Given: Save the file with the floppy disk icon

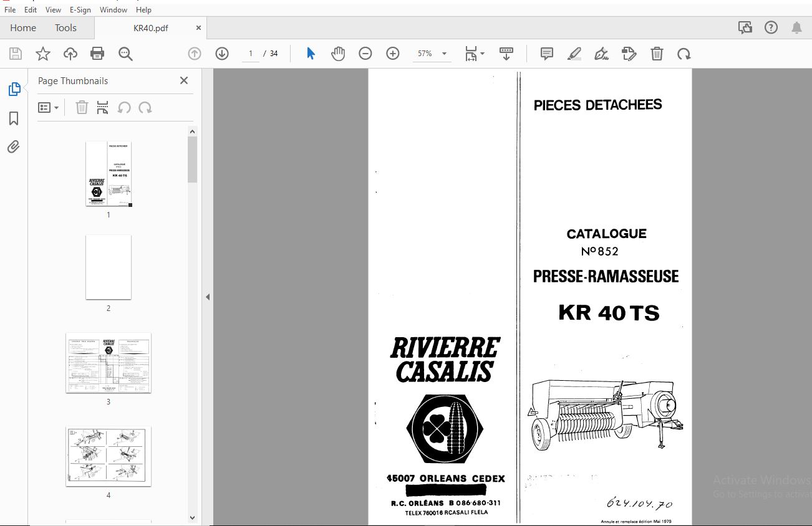Looking at the screenshot, I should tap(16, 54).
